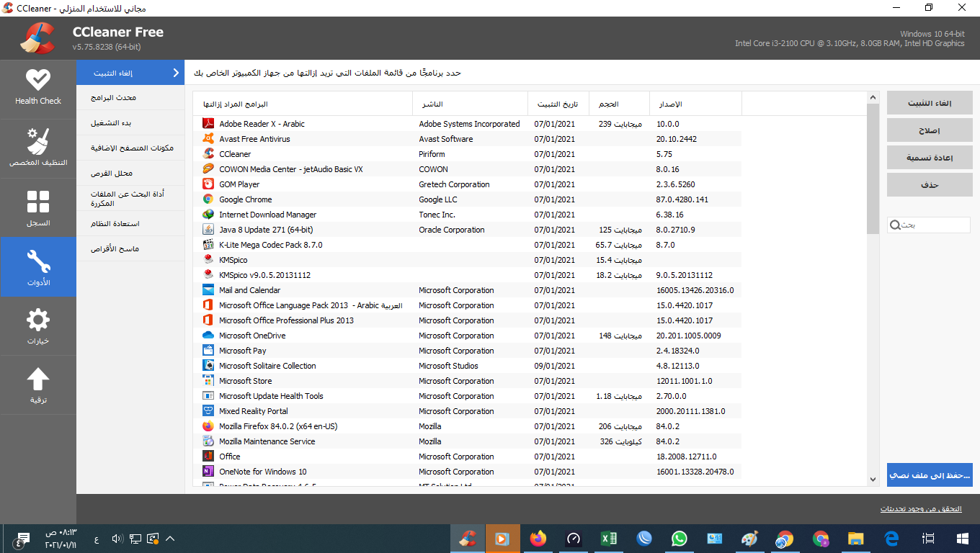Screen dimensions: 980x553
Task: Select Mixed Reality Portal row
Action: click(x=467, y=411)
